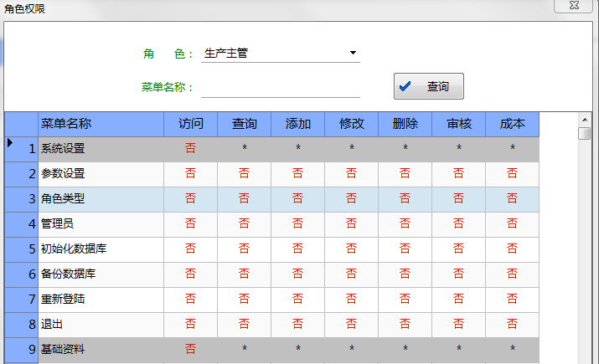
Task: Toggle 访问 permission for 基础资料 row
Action: 191,350
